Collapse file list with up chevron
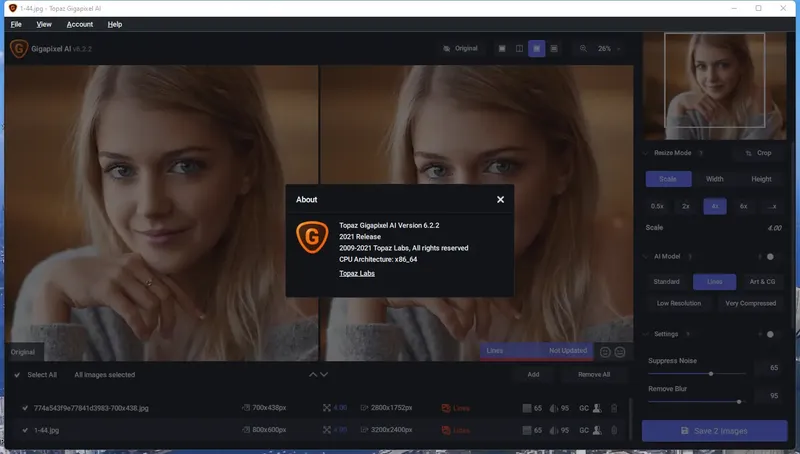 tap(313, 375)
